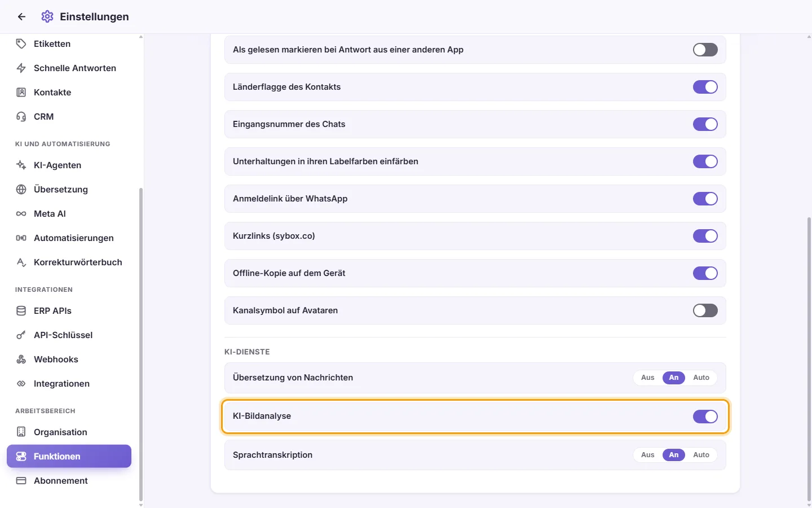Image resolution: width=812 pixels, height=508 pixels.
Task: Click the main content scrollbar
Action: pos(809,359)
